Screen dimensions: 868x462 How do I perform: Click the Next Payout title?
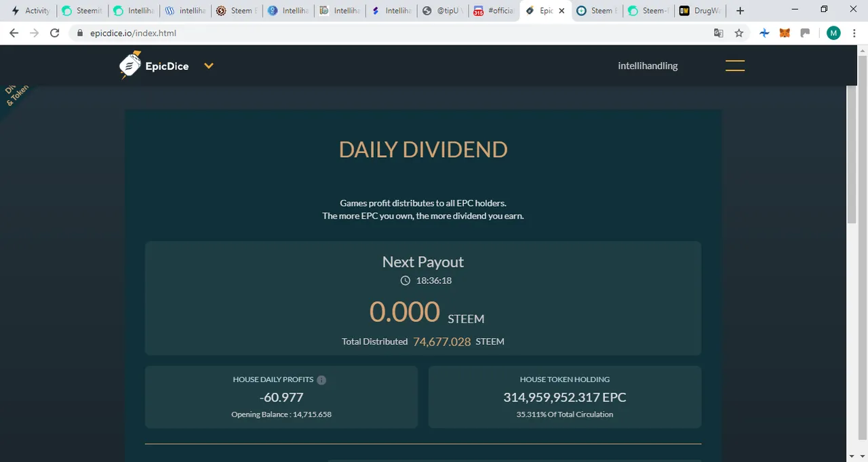[423, 262]
